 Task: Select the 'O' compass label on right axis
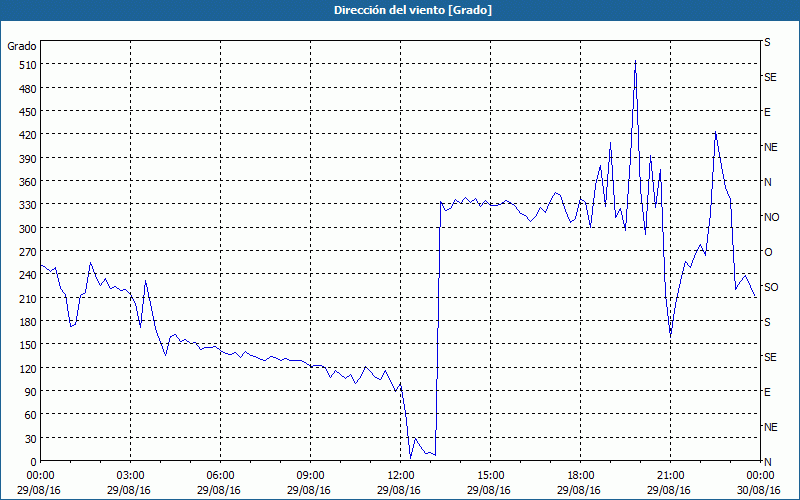tap(768, 253)
